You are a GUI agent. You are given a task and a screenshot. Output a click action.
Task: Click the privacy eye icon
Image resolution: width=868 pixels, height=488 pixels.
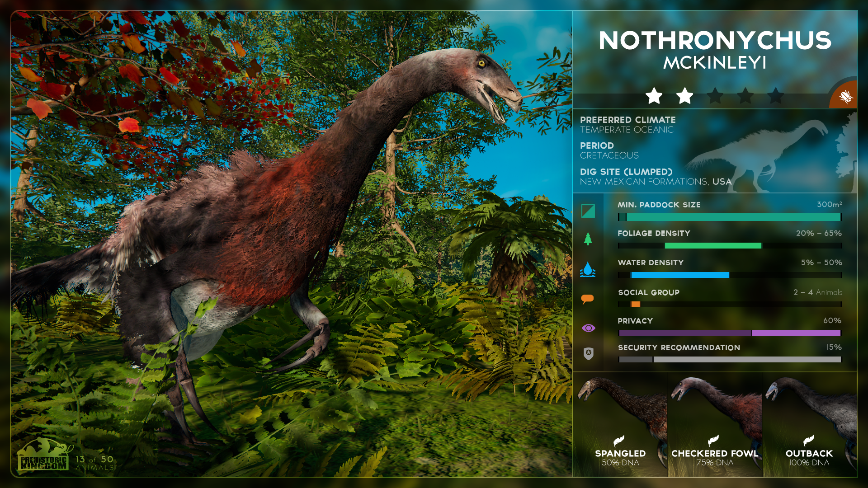tap(588, 328)
